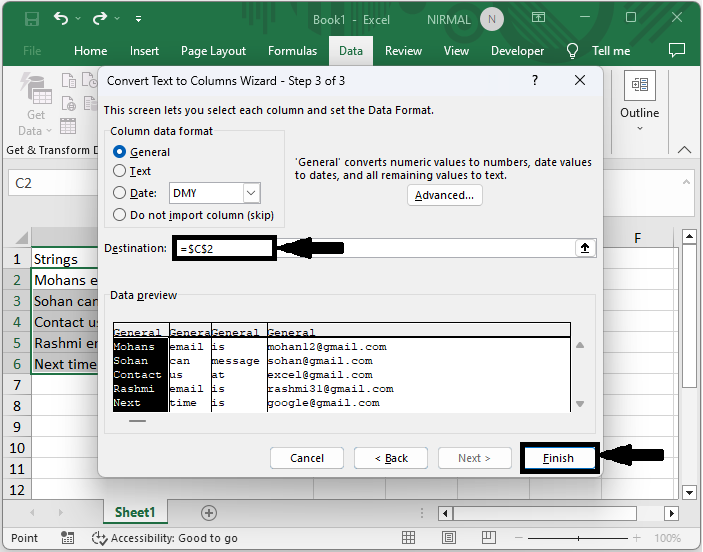Viewport: 703px width, 552px height.
Task: Click the Destination input field
Action: click(374, 248)
